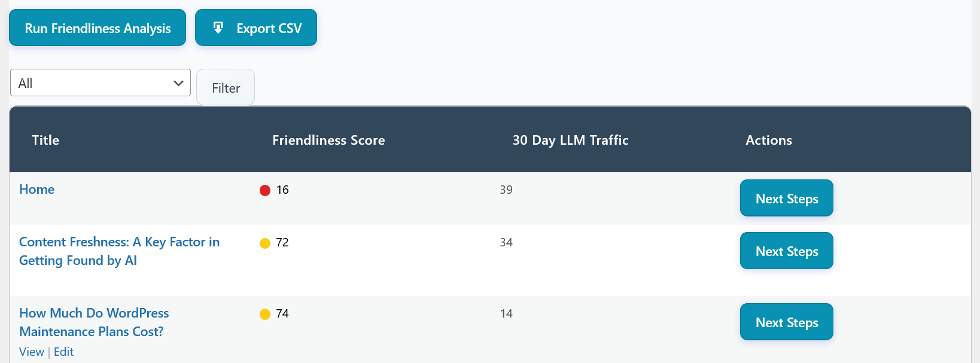Image resolution: width=980 pixels, height=363 pixels.
Task: Click the yellow dot beside score 72
Action: [x=265, y=243]
